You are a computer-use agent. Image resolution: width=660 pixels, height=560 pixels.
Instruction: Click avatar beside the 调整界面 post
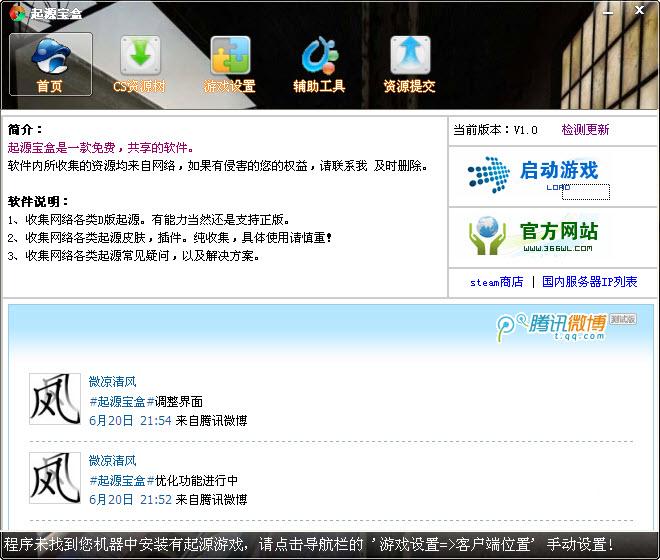coord(54,399)
